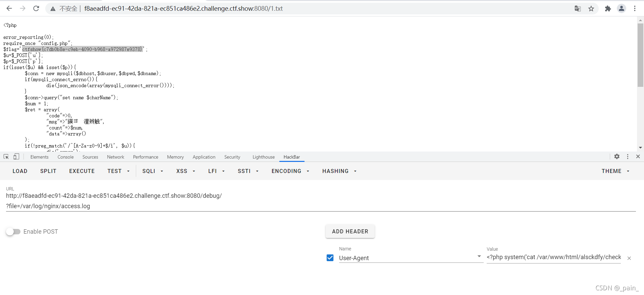Click the 'error_reporting(0);' line

pyautogui.click(x=29, y=37)
